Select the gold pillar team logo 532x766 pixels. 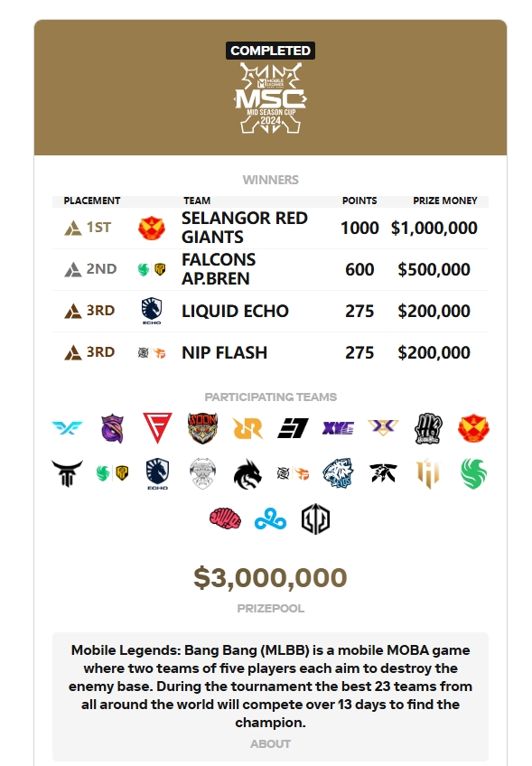(x=428, y=474)
